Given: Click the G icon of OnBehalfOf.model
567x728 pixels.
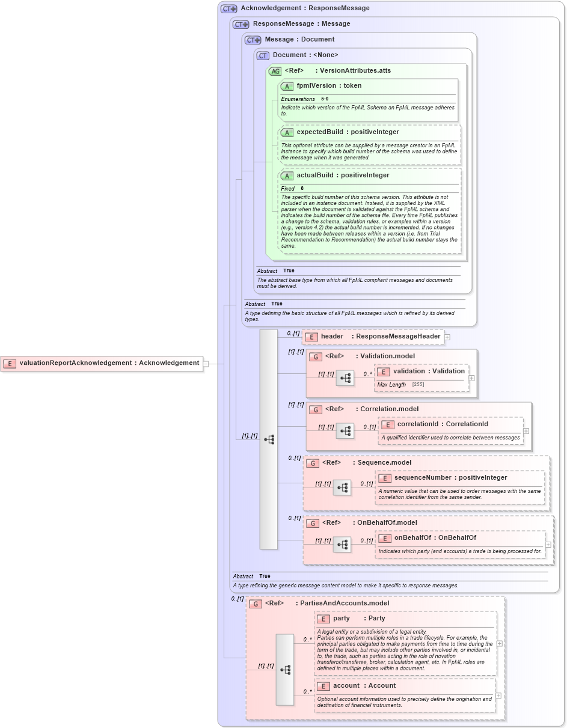Looking at the screenshot, I should click(313, 523).
